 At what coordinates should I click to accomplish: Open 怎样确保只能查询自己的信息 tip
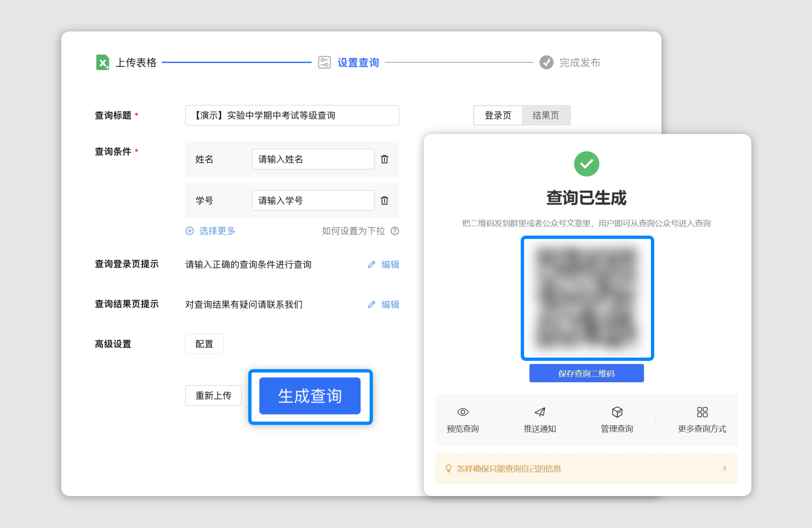pyautogui.click(x=586, y=468)
